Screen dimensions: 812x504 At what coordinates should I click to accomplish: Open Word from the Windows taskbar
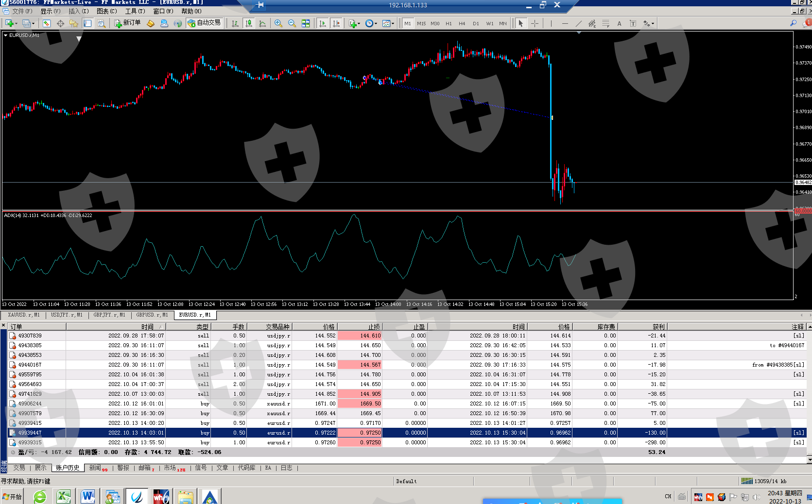click(x=87, y=496)
